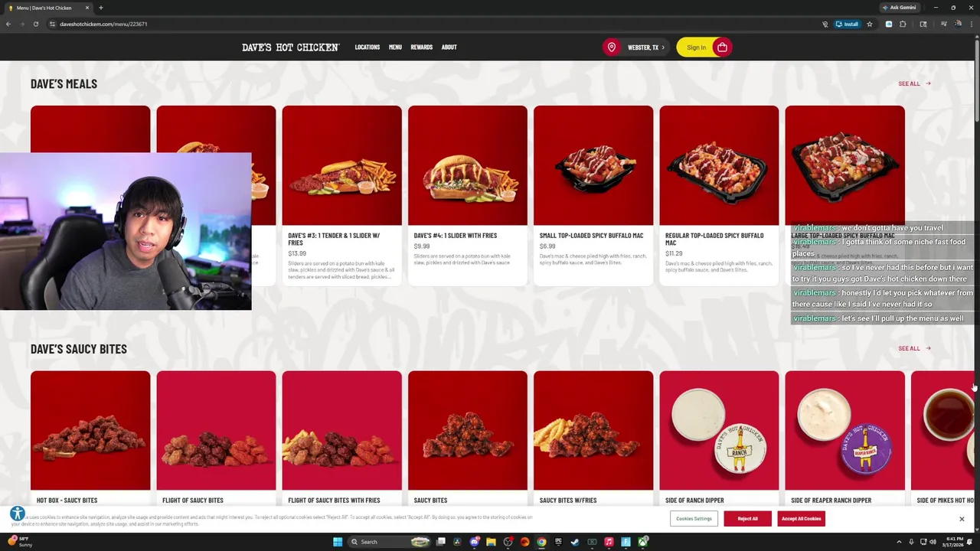Open REWARDS in the site navigation
The height and width of the screenshot is (551, 980).
(421, 47)
